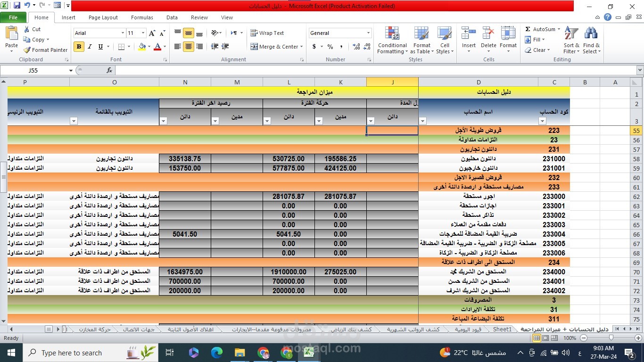The image size is (644, 362).
Task: Open the Font dialog box launcher
Action: pyautogui.click(x=165, y=60)
